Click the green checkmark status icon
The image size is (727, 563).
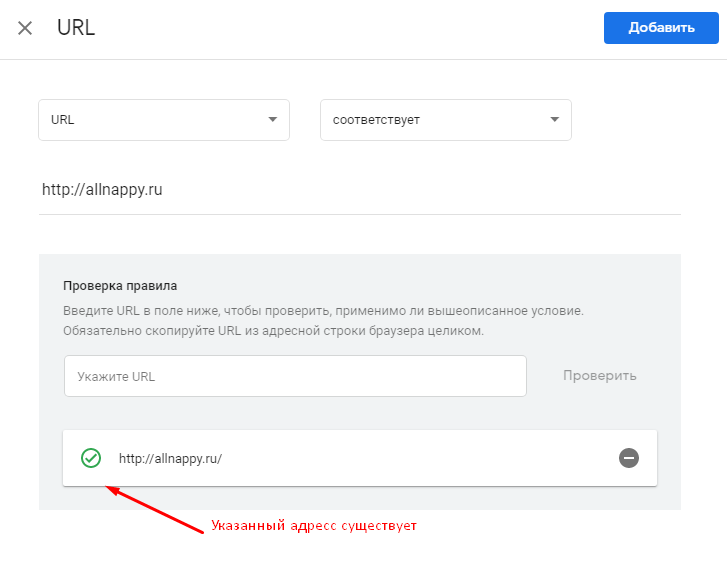(x=91, y=458)
